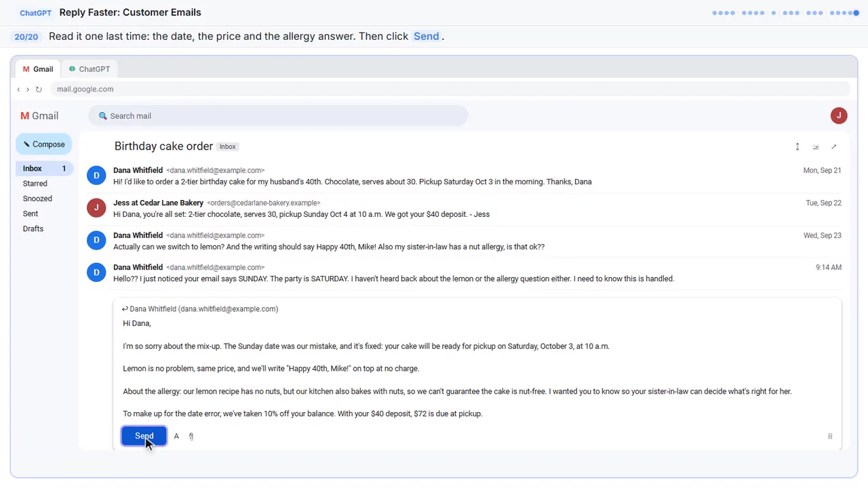The image size is (868, 488).
Task: Expand all messages with the up-down arrows icon
Action: point(797,146)
